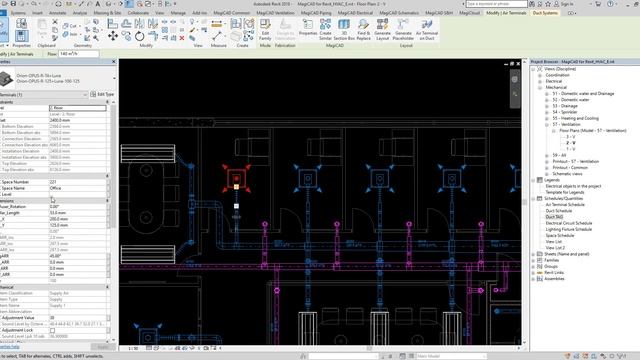Click the Apply button in Properties panel
Screen dimensions: 640x360
point(103,347)
